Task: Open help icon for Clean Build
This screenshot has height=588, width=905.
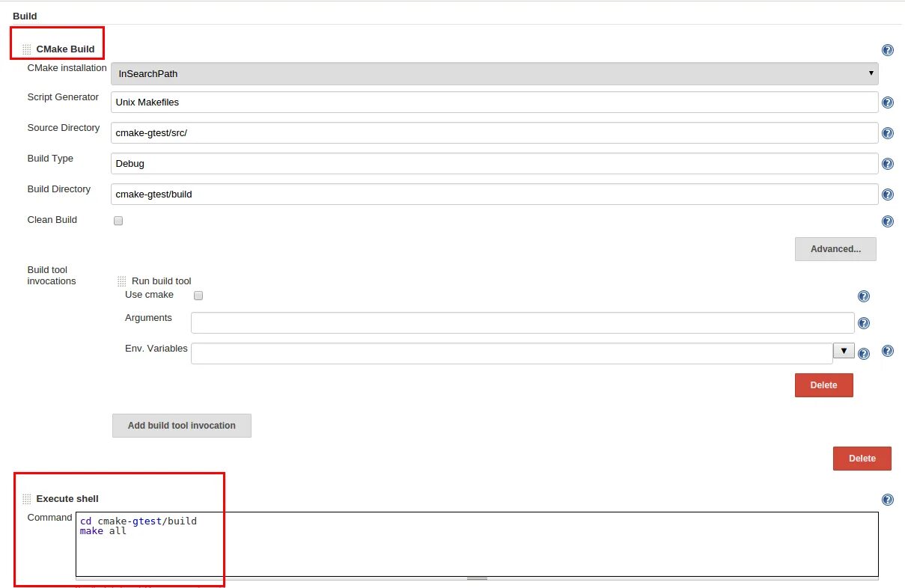Action: pyautogui.click(x=887, y=221)
